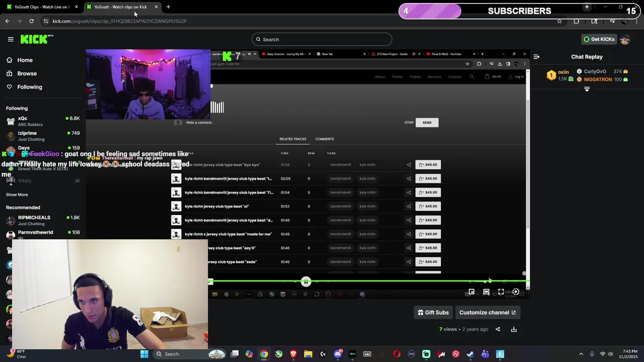Viewport: 644px width, 362px height.
Task: Open xQc's channel from Following list
Action: (x=43, y=121)
